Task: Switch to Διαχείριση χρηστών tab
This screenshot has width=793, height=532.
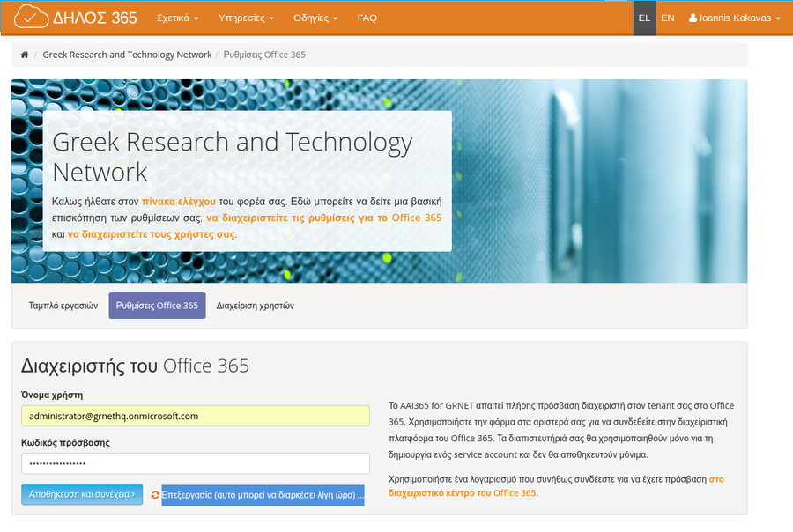Action: click(x=255, y=306)
